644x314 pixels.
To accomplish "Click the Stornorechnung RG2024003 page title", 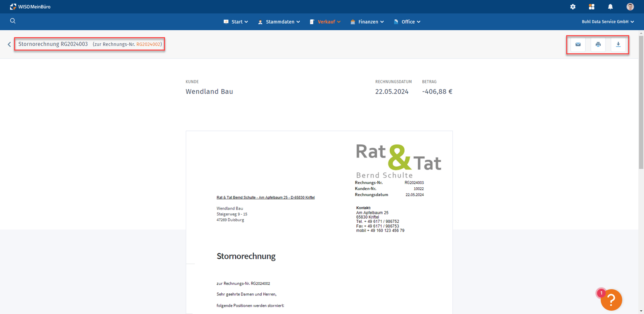I will click(53, 44).
